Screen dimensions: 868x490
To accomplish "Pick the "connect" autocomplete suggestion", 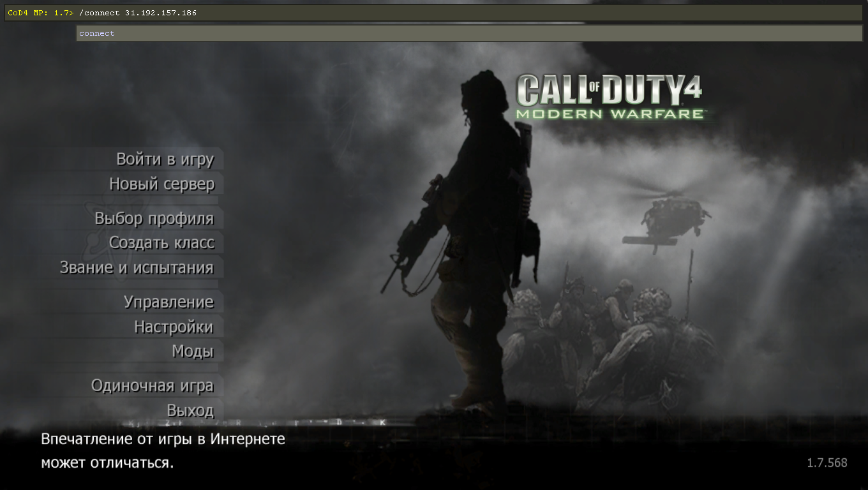I will 97,33.
